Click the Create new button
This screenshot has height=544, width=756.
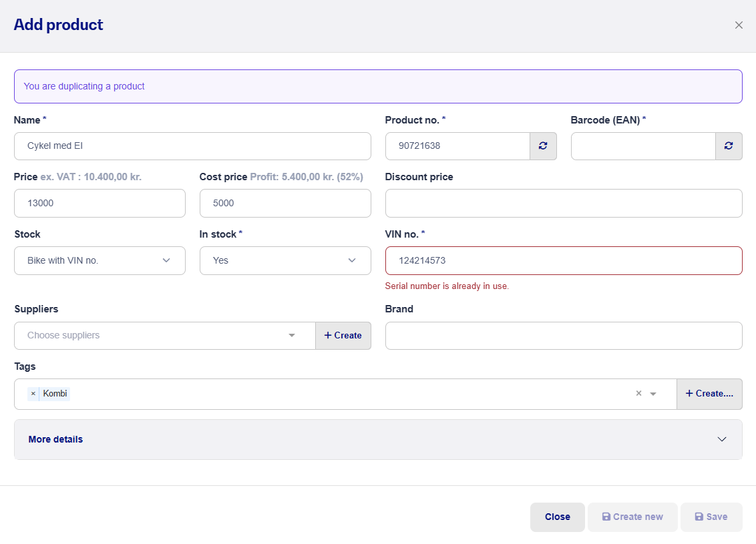coord(632,517)
